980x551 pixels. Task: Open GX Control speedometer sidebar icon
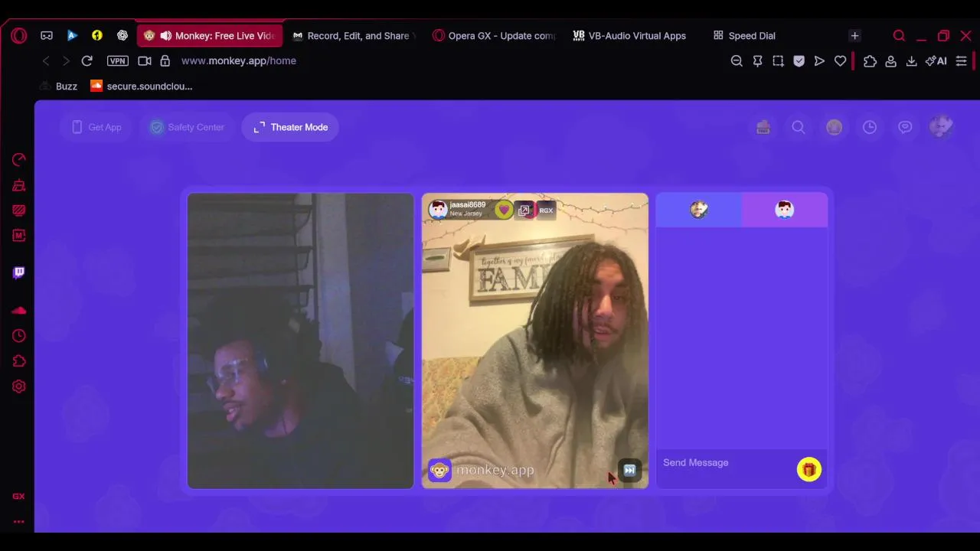19,159
